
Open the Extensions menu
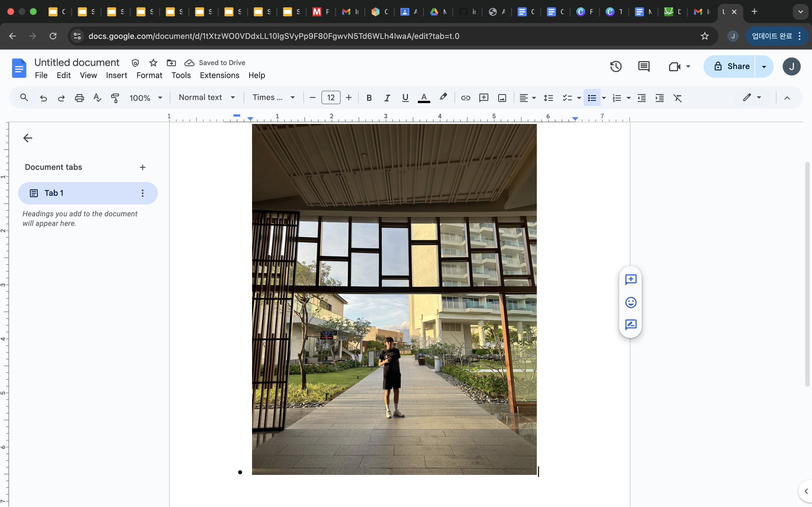point(219,75)
